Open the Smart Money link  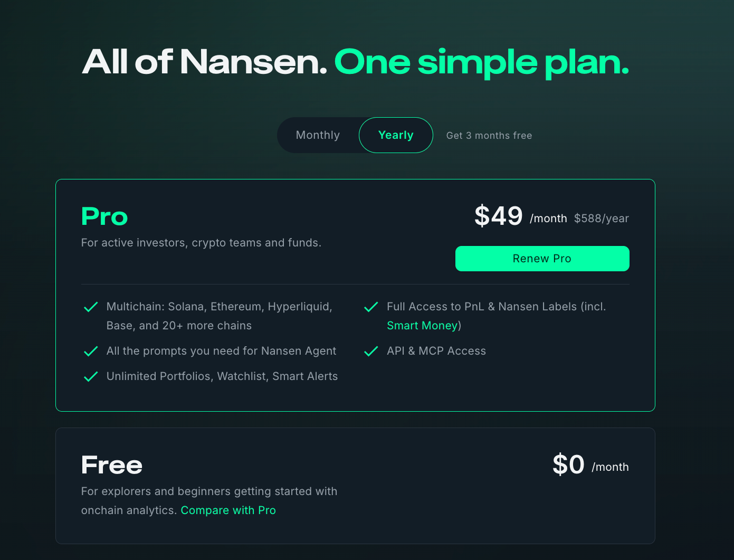tap(422, 326)
